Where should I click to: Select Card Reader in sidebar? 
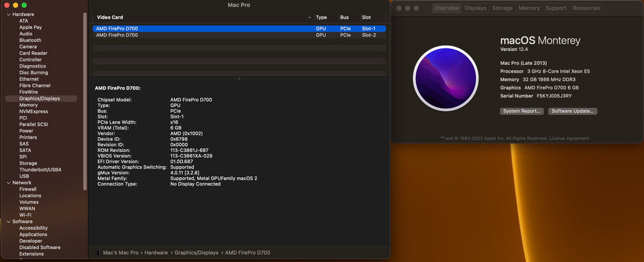pos(33,53)
